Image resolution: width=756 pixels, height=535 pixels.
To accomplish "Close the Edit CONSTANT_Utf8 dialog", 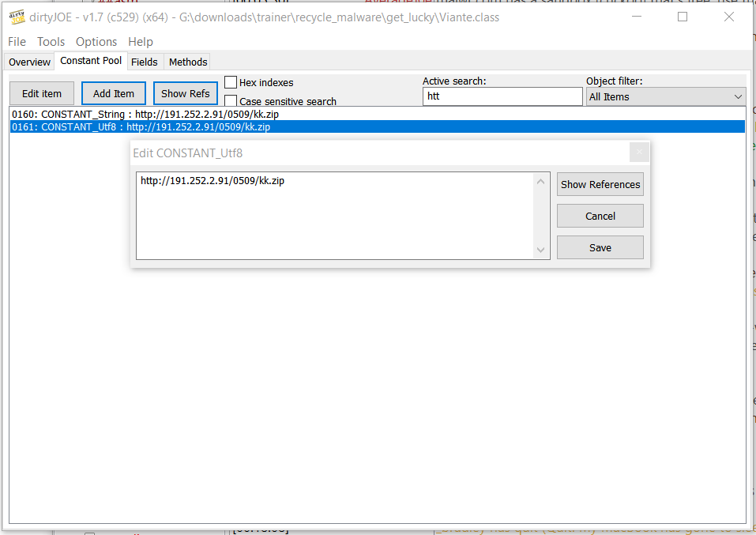I will pos(639,153).
